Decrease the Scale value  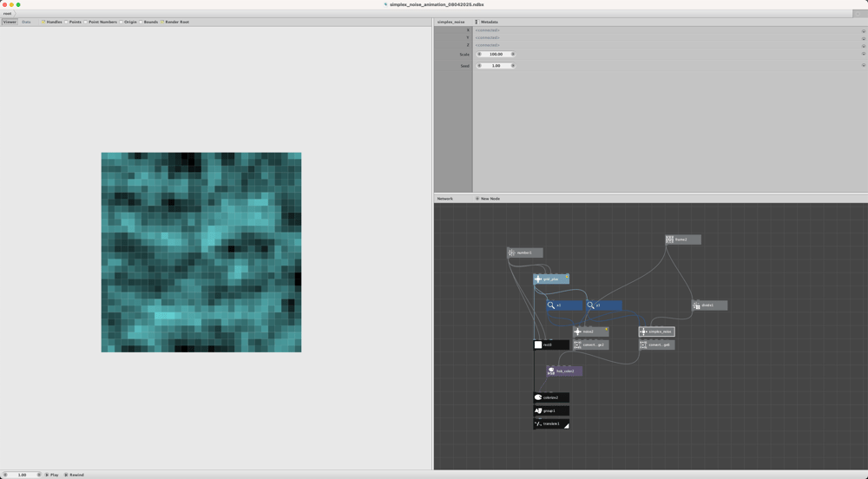point(479,54)
